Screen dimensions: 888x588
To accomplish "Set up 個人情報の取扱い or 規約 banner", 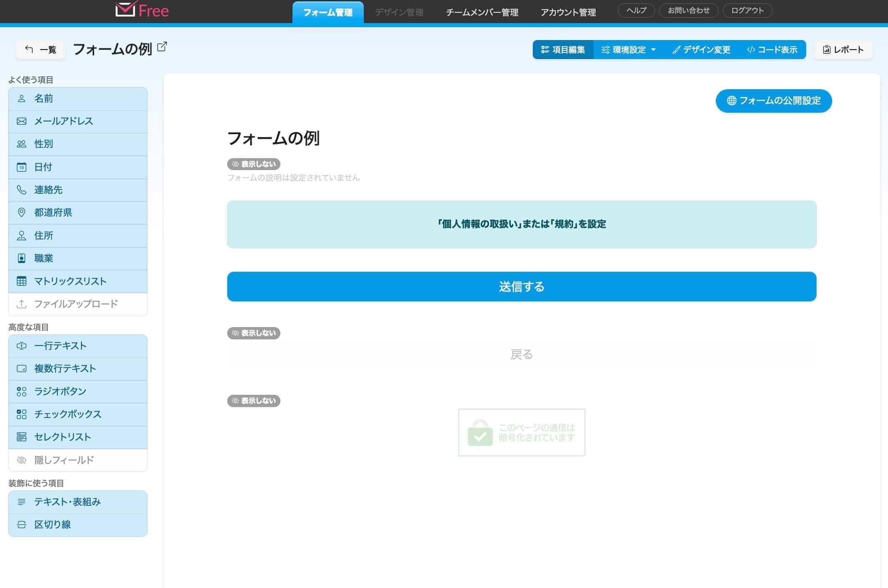I will coord(521,224).
